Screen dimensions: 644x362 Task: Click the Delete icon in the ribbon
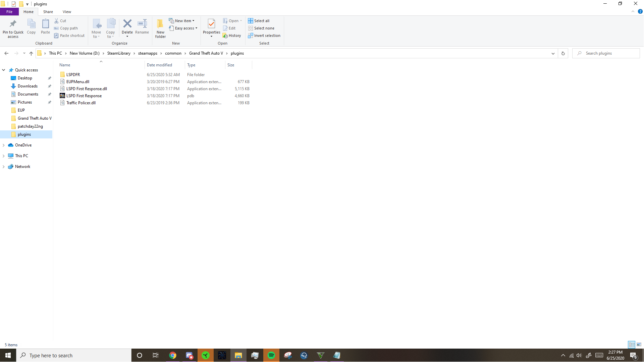[127, 24]
